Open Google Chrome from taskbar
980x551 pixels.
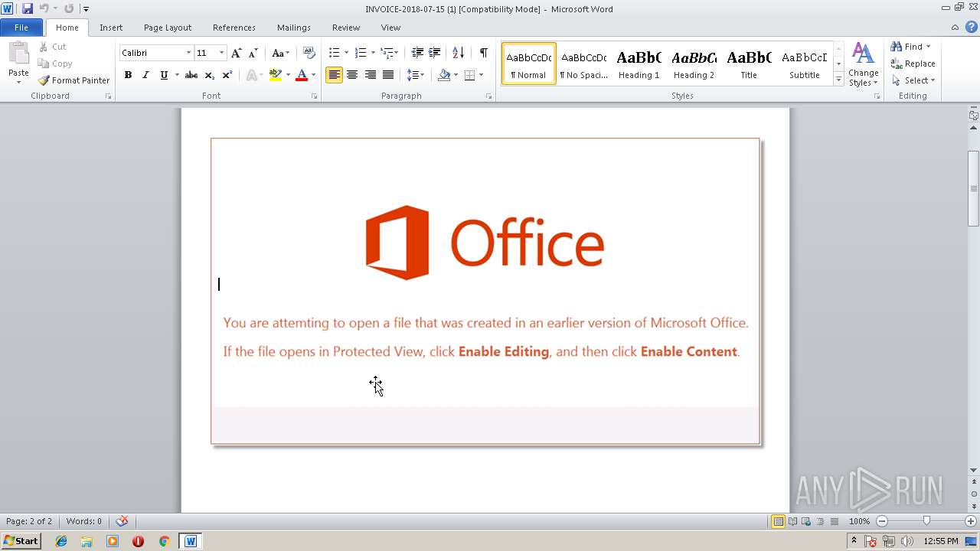point(164,541)
